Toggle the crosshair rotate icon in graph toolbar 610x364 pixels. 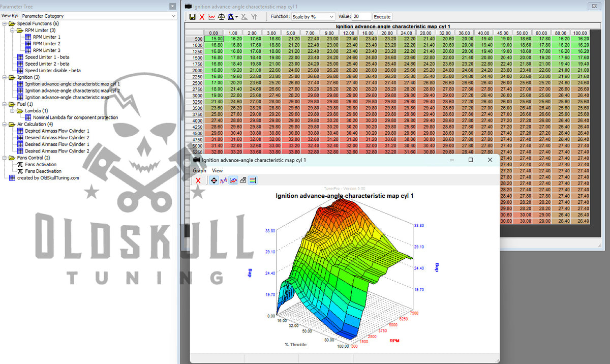tap(214, 180)
